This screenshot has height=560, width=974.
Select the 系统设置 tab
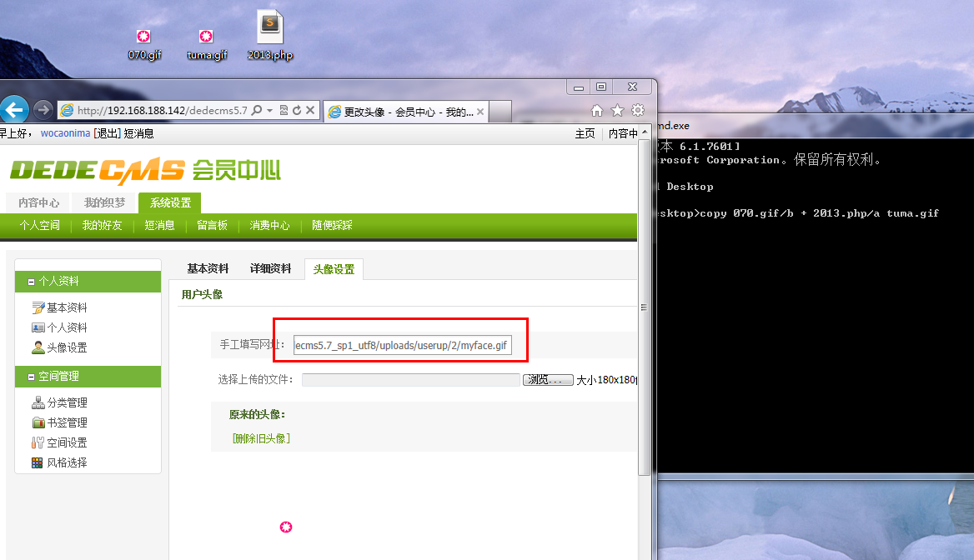click(169, 203)
